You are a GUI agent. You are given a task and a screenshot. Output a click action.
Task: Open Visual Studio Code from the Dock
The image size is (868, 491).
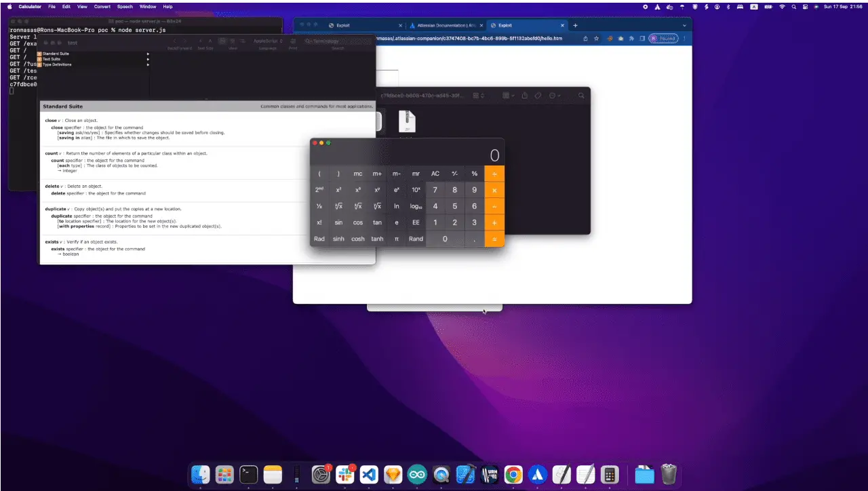[x=369, y=475]
